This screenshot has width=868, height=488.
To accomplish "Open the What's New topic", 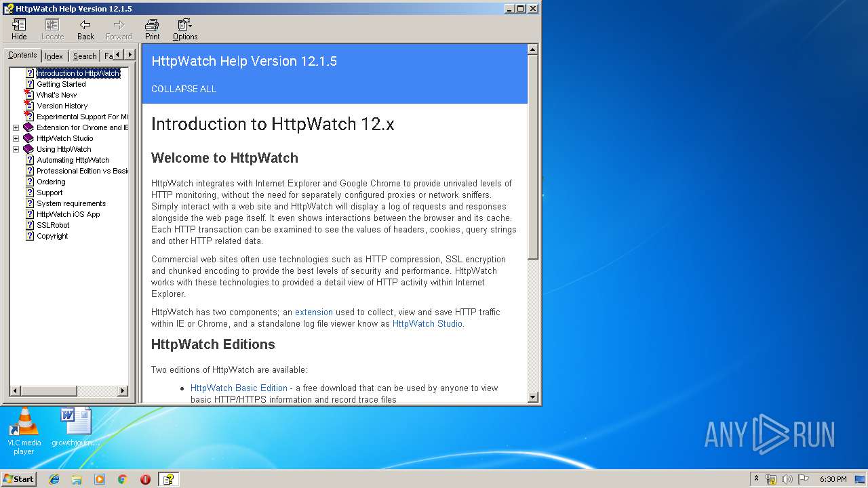I will 56,95.
